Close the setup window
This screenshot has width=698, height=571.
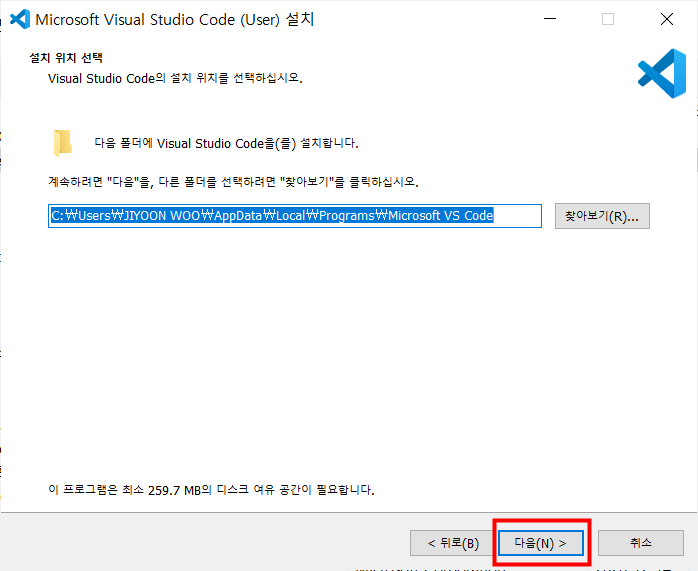667,19
